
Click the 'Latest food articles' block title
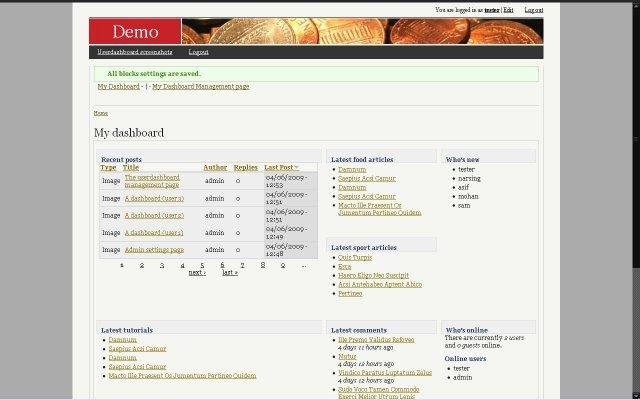(362, 160)
